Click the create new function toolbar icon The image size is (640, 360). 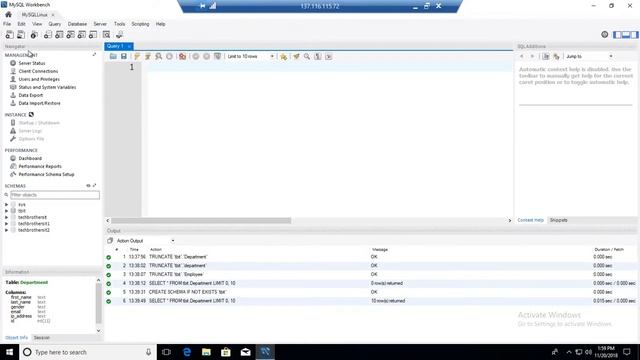point(93,35)
